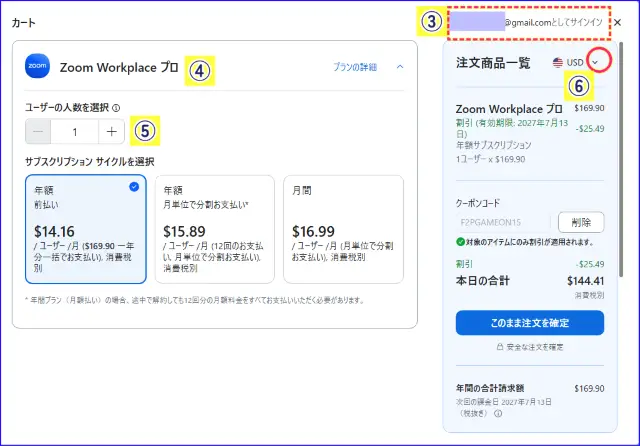Click the クーポンコード label

478,203
